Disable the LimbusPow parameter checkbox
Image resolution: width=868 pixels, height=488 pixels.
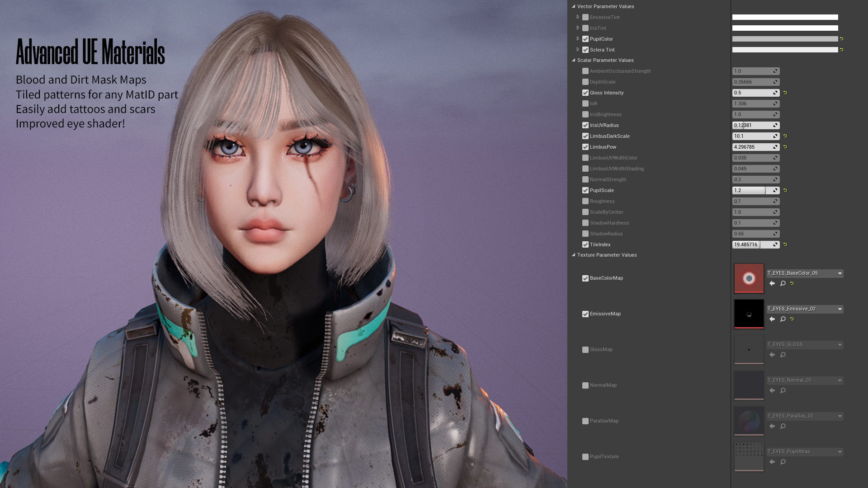pos(585,147)
